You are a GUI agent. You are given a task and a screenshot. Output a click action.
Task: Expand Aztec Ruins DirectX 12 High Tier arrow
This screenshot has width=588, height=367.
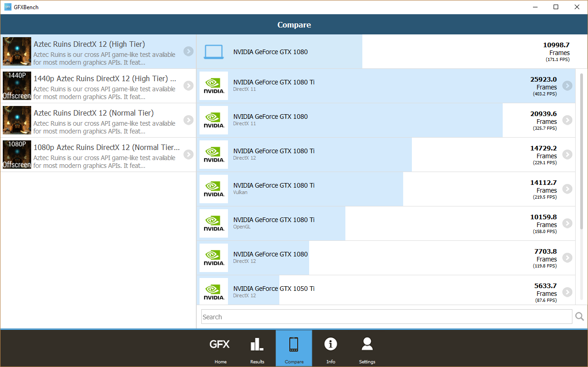click(x=189, y=51)
